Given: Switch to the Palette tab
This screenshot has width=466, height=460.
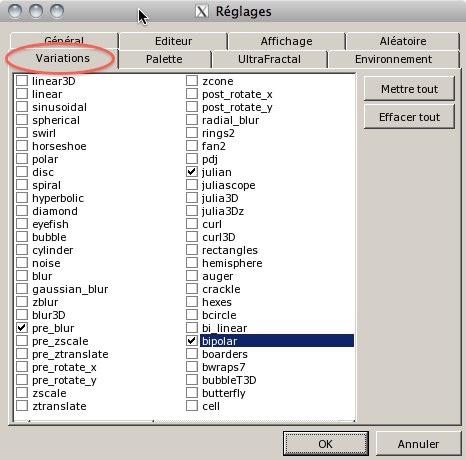Looking at the screenshot, I should pyautogui.click(x=165, y=59).
